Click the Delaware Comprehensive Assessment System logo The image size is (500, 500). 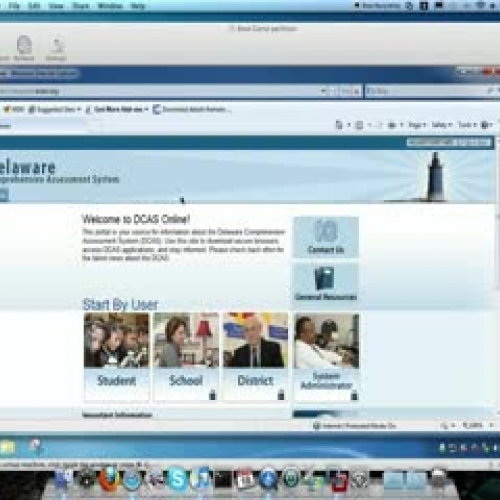pyautogui.click(x=59, y=172)
